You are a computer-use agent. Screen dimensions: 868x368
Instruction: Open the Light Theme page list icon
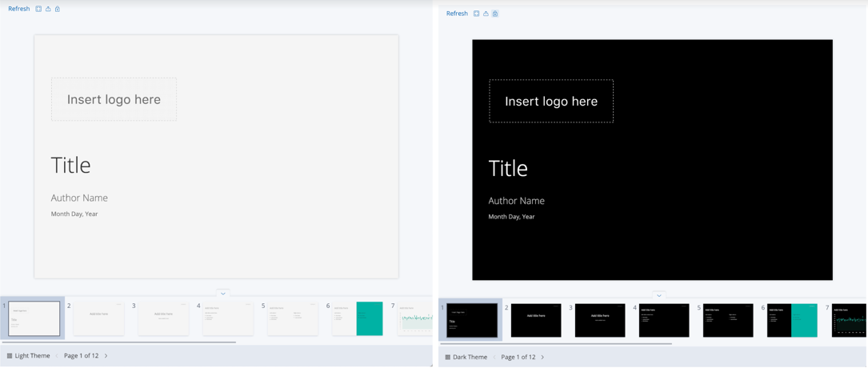[x=10, y=356]
